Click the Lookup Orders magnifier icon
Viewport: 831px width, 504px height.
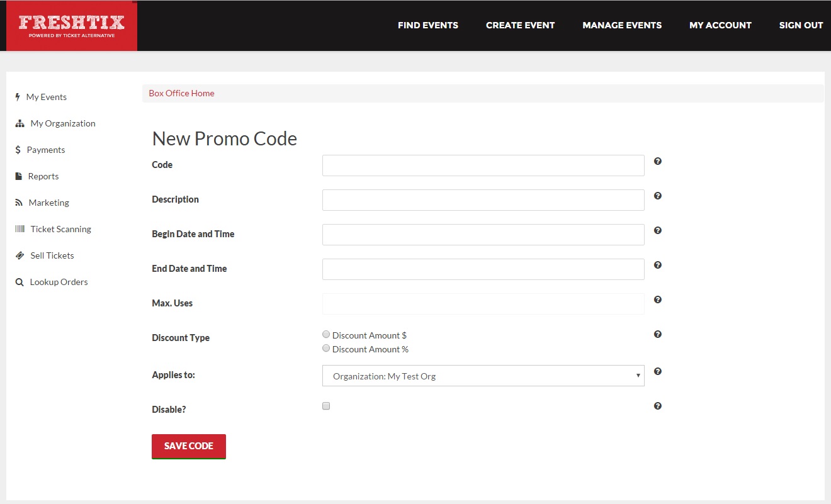click(x=20, y=282)
